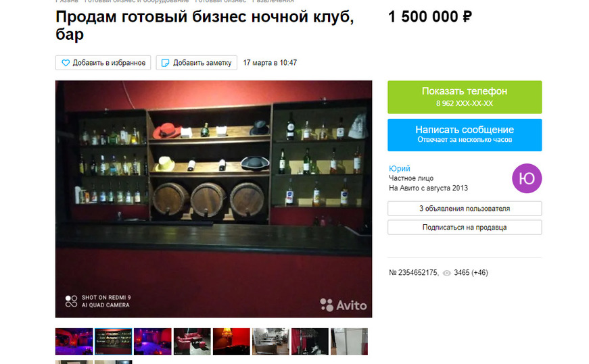Open 3 объявления пользователя button

(465, 209)
